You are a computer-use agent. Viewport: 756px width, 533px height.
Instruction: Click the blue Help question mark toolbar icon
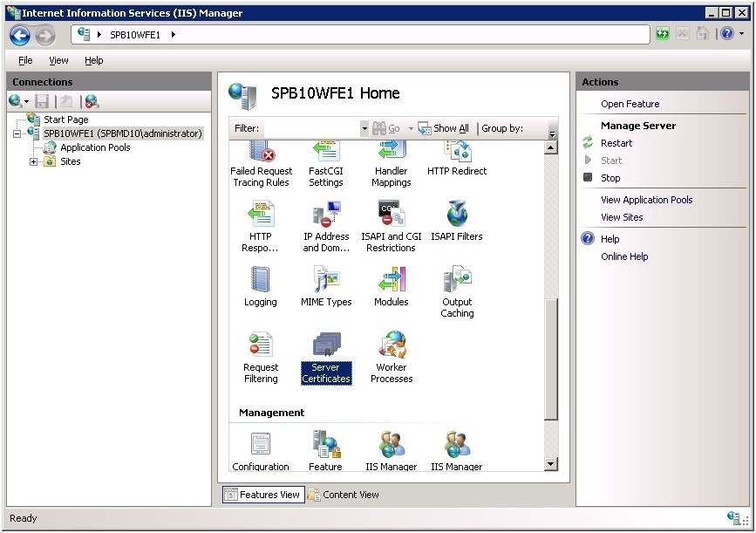tap(727, 34)
